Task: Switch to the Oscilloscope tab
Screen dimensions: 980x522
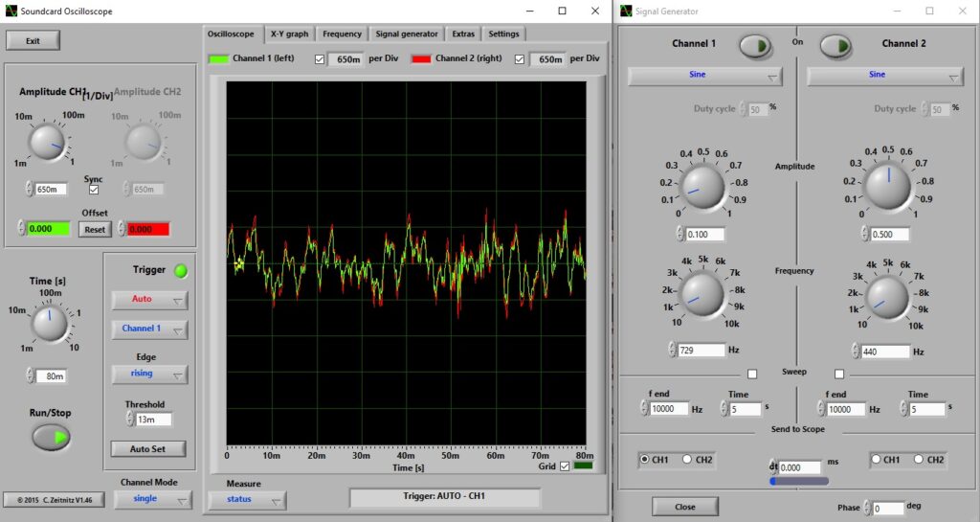Action: 231,34
